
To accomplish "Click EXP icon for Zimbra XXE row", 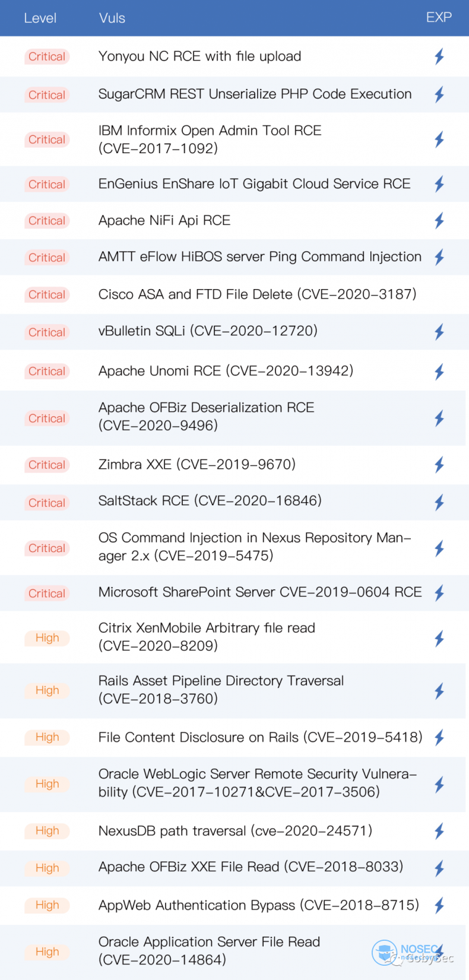I will [439, 465].
